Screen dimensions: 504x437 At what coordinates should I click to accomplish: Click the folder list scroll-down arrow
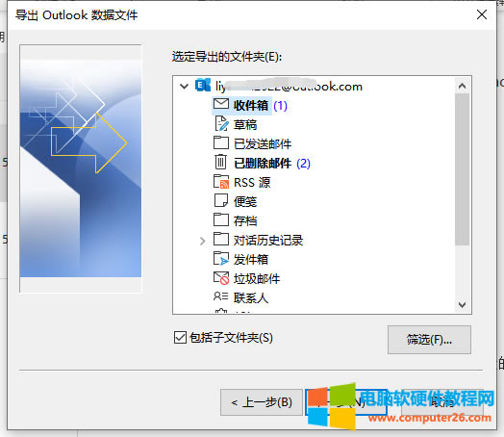[x=462, y=304]
